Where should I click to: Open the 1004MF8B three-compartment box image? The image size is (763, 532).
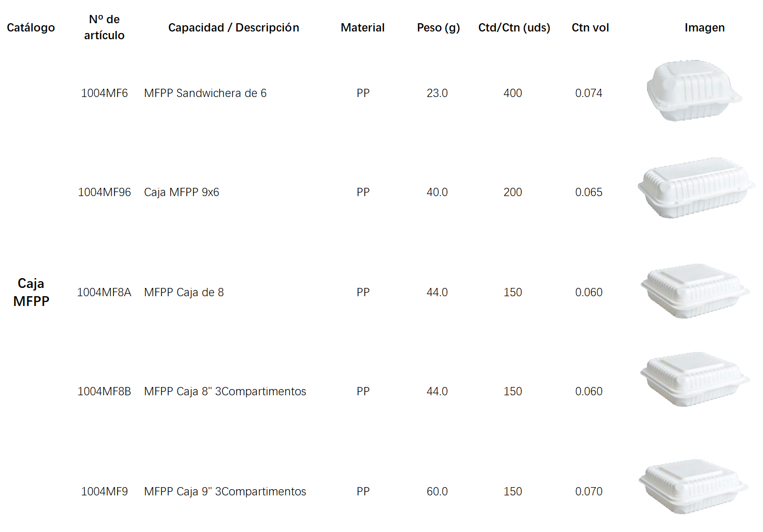coord(695,379)
